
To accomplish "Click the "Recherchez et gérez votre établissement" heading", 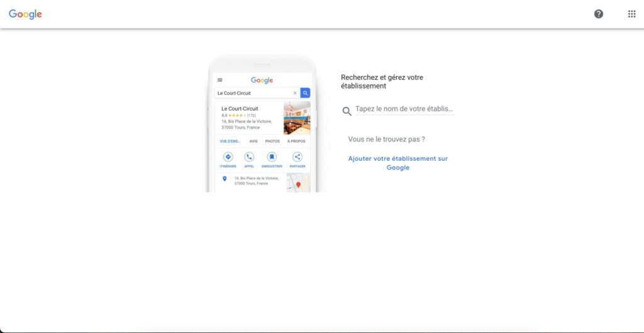I will click(x=382, y=82).
